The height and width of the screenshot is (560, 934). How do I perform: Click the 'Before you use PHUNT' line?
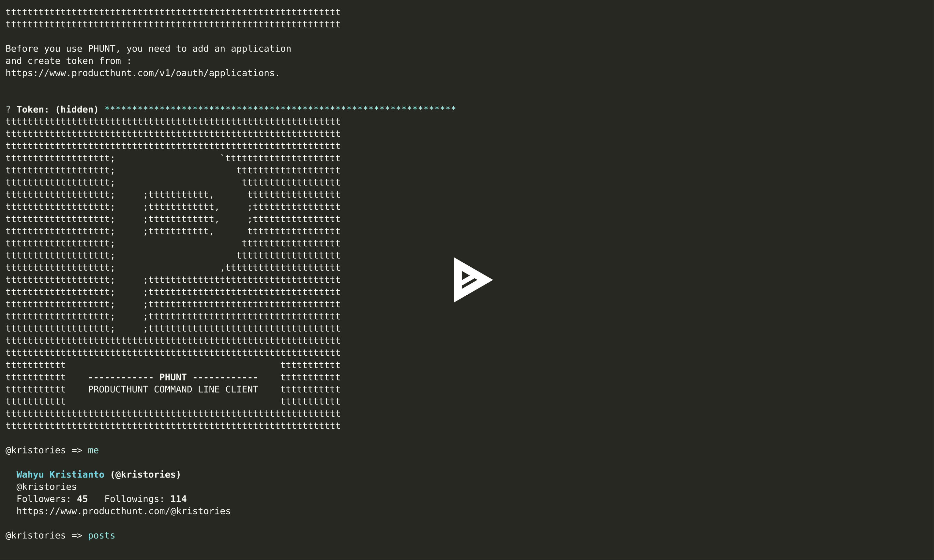click(x=148, y=49)
